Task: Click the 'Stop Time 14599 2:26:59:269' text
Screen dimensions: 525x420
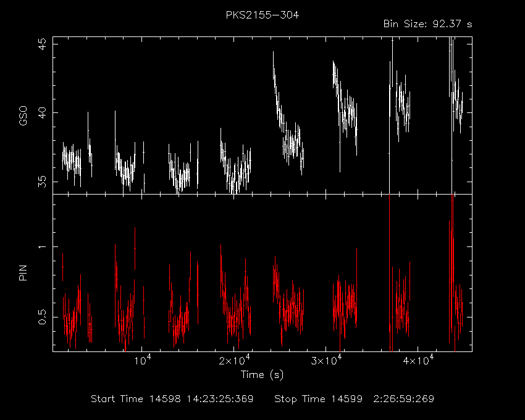Action: tap(355, 399)
